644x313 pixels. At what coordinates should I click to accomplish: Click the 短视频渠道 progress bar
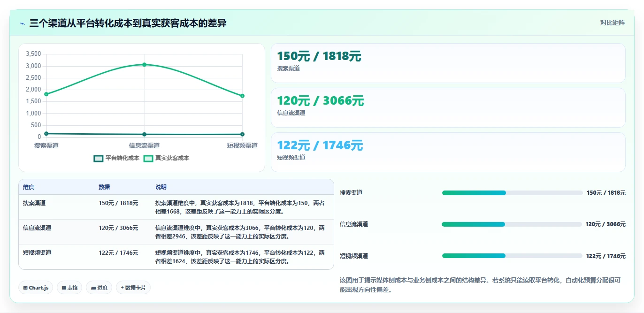(512, 256)
